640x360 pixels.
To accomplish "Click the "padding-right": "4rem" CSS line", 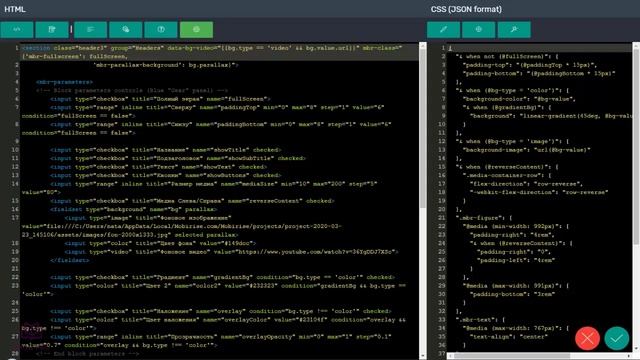I will tap(512, 235).
